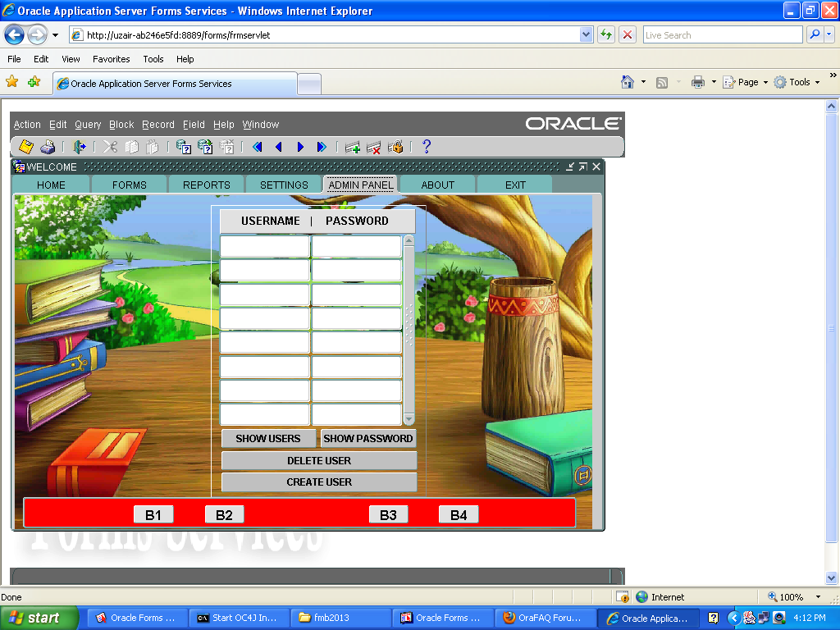Open the zoom level dropdown arrow
Image resolution: width=840 pixels, height=630 pixels.
tap(818, 597)
